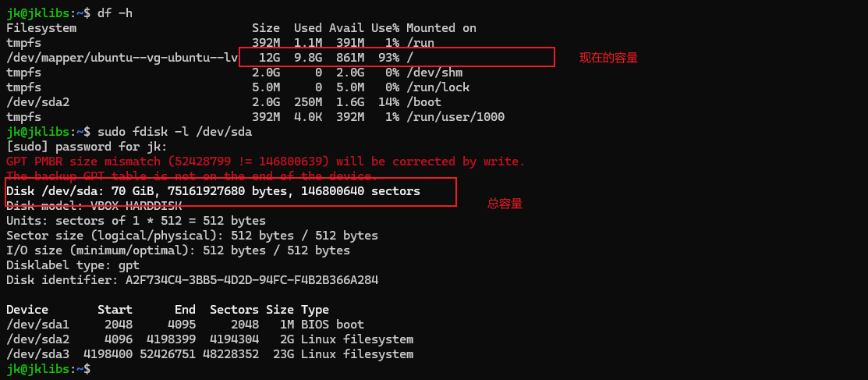Click the /dev/sda1 BIOS boot row
Image resolution: width=868 pixels, height=380 pixels.
click(x=185, y=325)
